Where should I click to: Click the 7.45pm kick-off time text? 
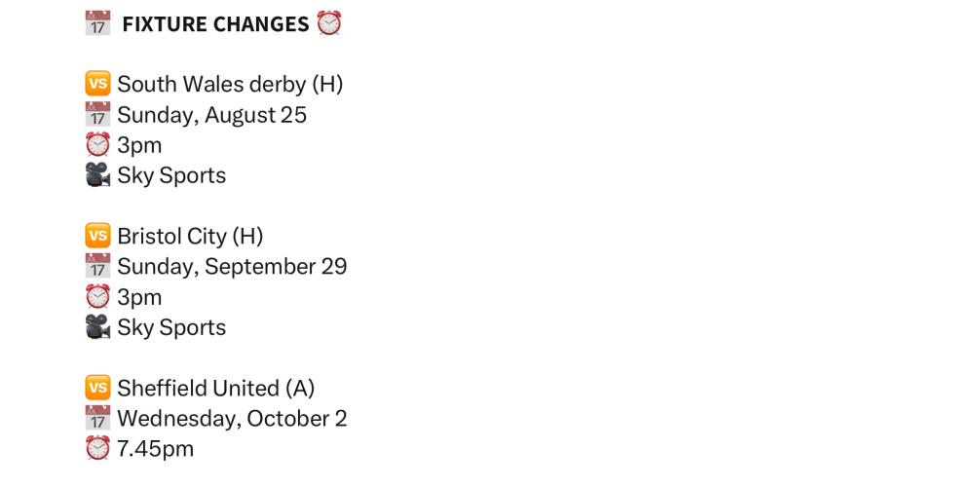tap(155, 449)
